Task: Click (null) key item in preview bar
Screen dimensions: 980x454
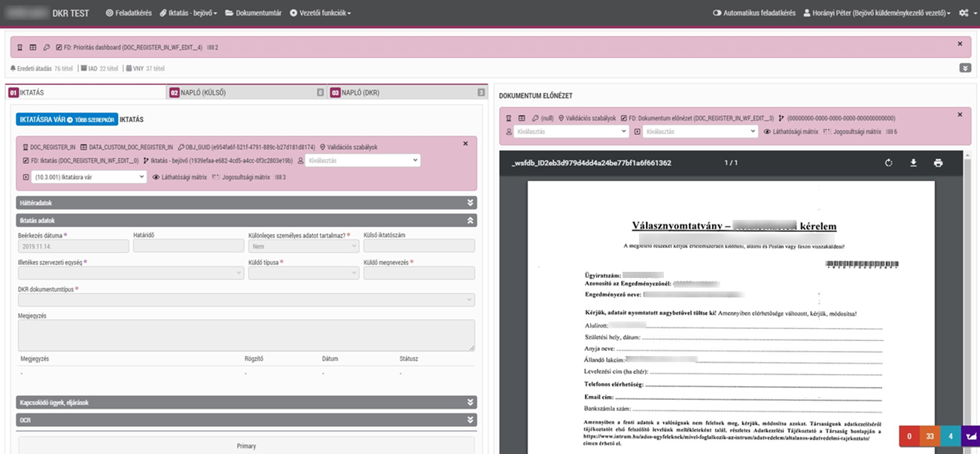Action: click(543, 118)
